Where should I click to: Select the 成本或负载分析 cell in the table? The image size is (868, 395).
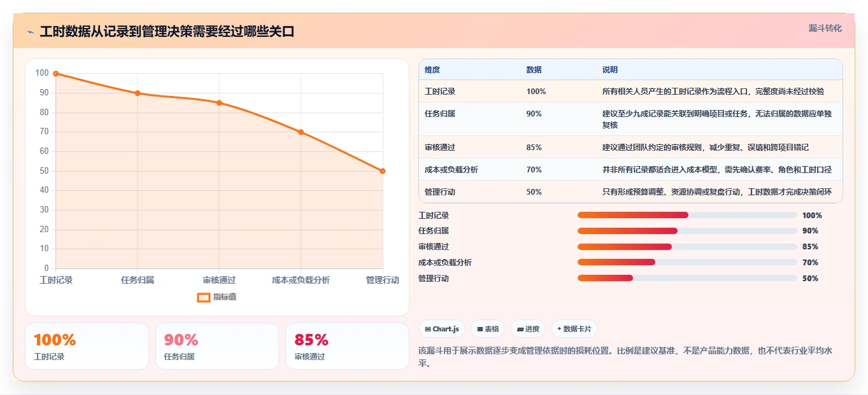(452, 170)
